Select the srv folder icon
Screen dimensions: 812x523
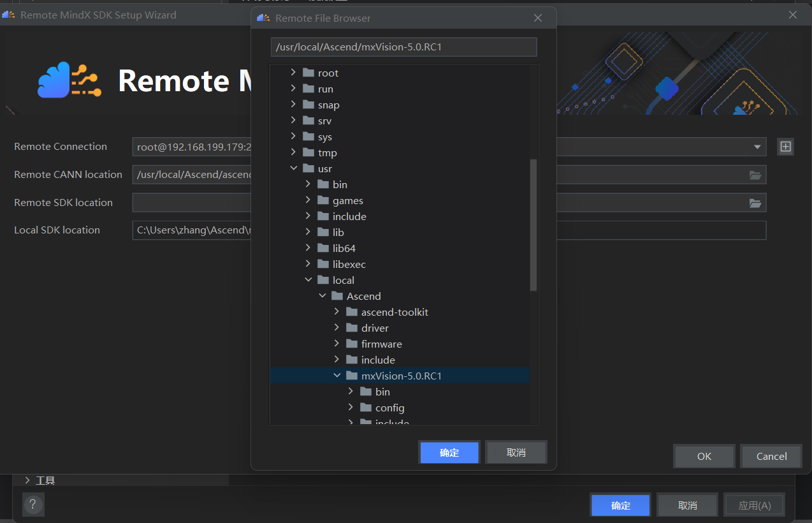coord(308,121)
